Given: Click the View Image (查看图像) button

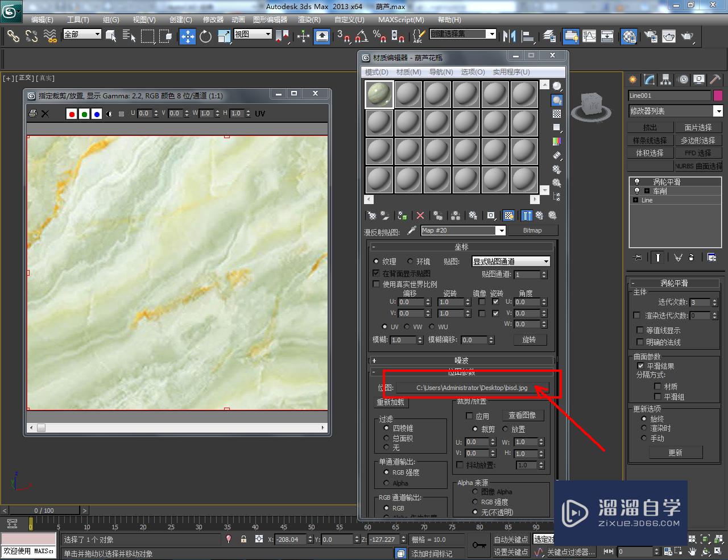Looking at the screenshot, I should point(522,416).
